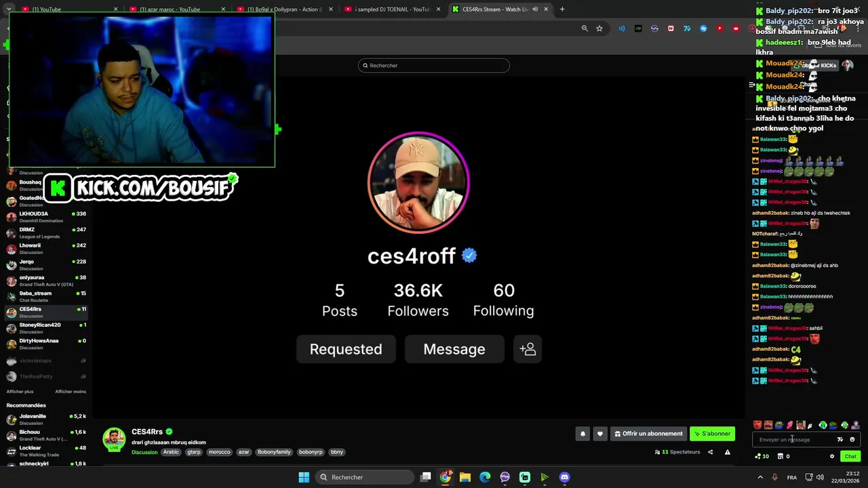Click the gtarp tag

[x=194, y=452]
